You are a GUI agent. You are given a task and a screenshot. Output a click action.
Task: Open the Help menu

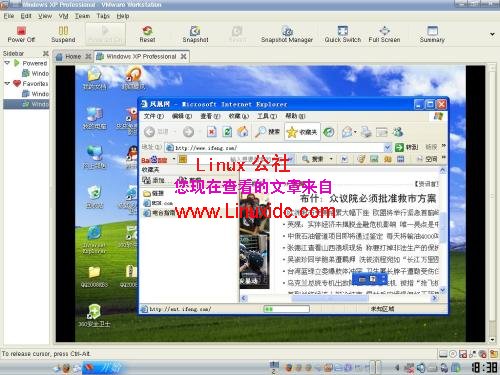(123, 16)
